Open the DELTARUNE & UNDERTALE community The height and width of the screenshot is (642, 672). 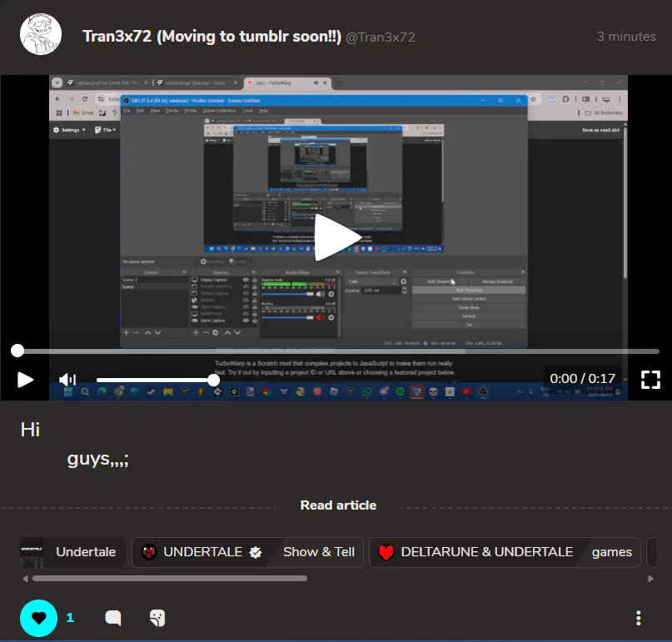(x=476, y=552)
